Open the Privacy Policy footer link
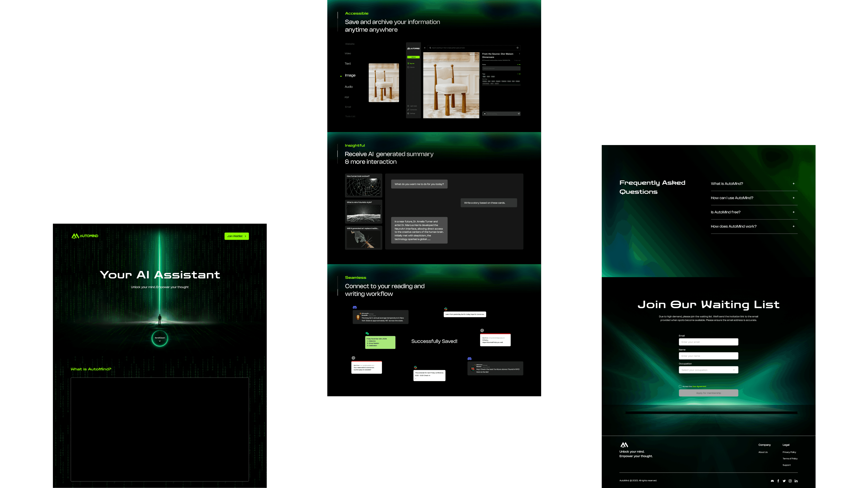 point(789,452)
